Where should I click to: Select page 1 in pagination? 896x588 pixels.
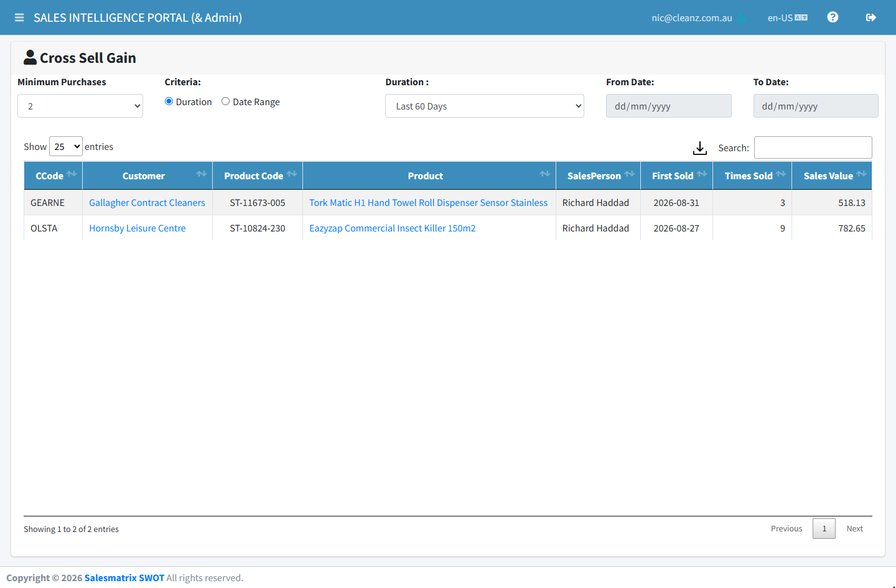pos(824,529)
